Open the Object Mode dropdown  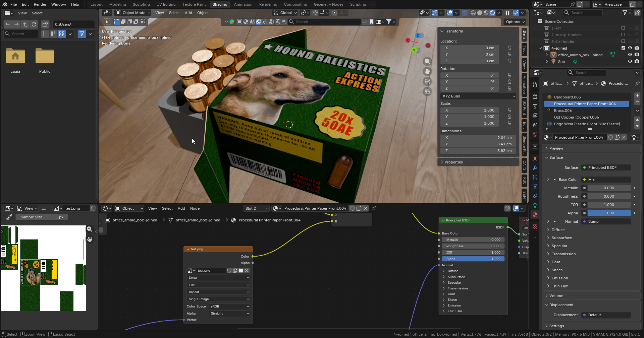pos(133,13)
